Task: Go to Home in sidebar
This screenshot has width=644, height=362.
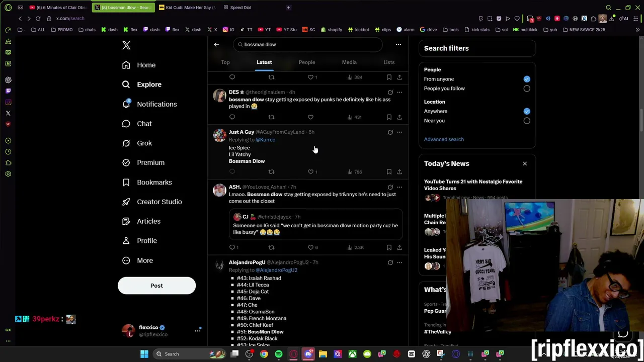Action: point(139,65)
